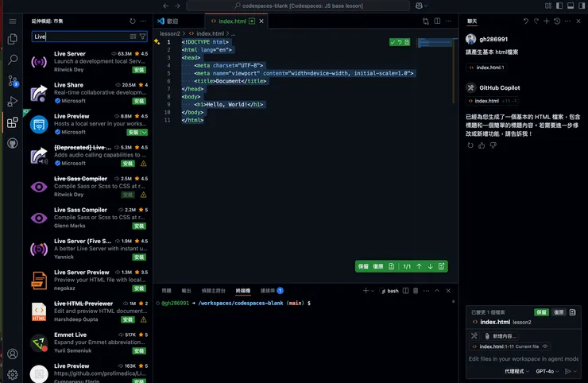
Task: Refresh the extensions marketplace list
Action: pyautogui.click(x=133, y=21)
